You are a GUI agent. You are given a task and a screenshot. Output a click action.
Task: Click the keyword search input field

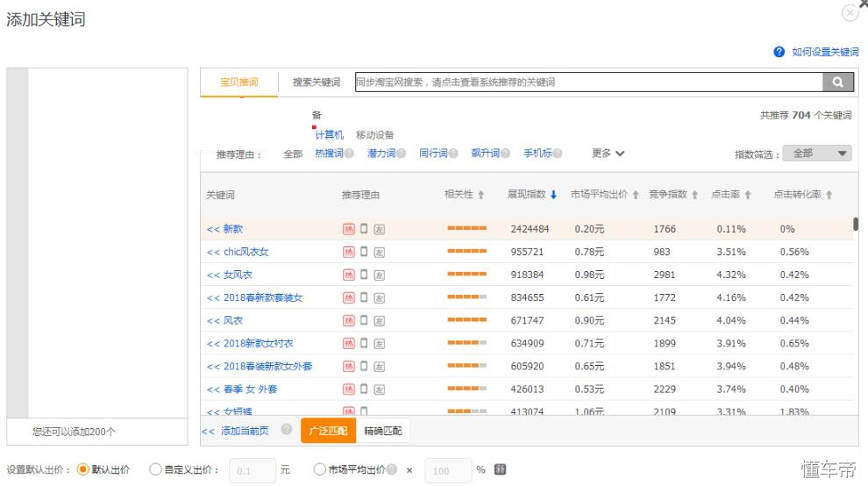[x=589, y=82]
